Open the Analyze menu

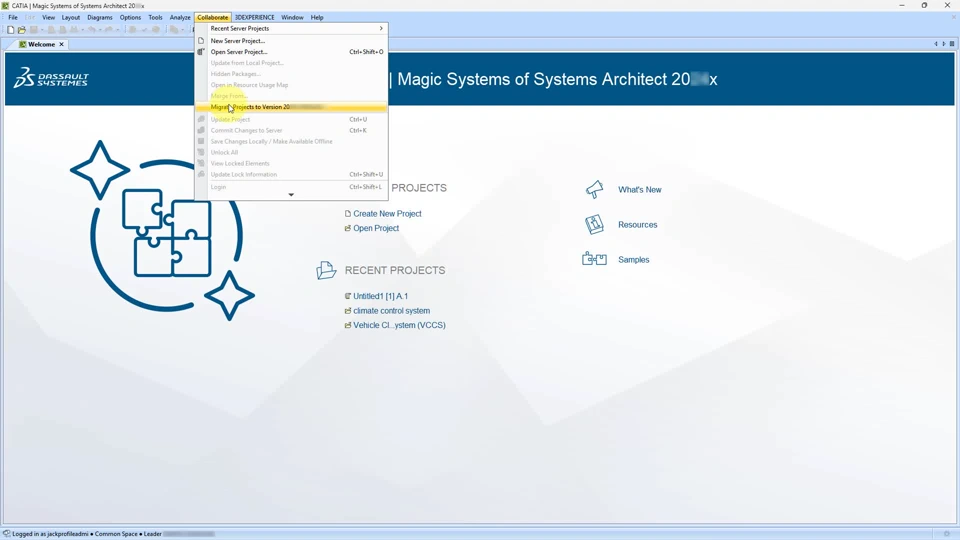pyautogui.click(x=180, y=17)
